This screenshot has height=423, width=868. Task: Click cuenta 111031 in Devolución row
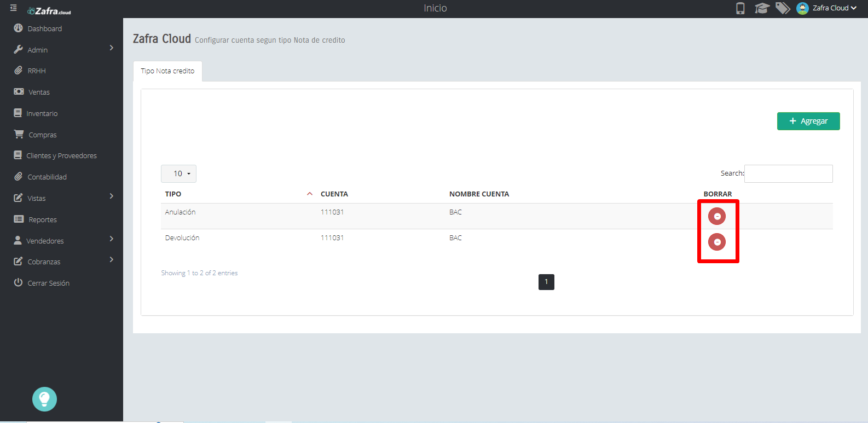tap(332, 238)
